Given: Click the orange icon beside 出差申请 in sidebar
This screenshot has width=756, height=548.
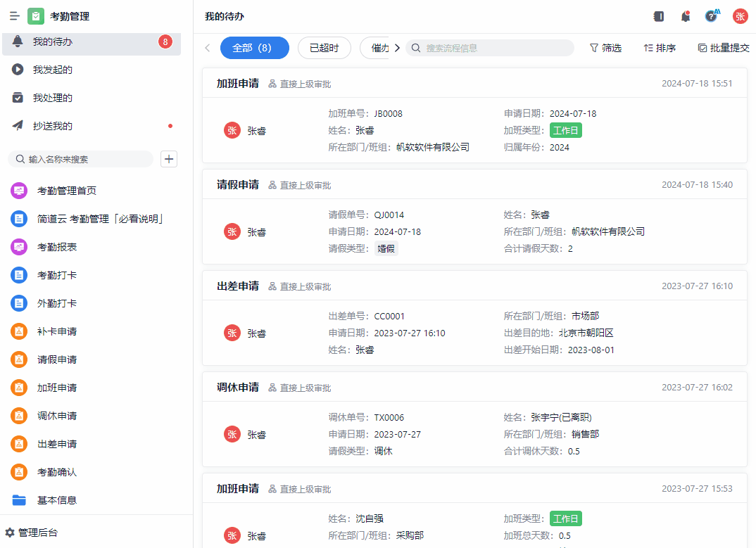Looking at the screenshot, I should [x=19, y=444].
